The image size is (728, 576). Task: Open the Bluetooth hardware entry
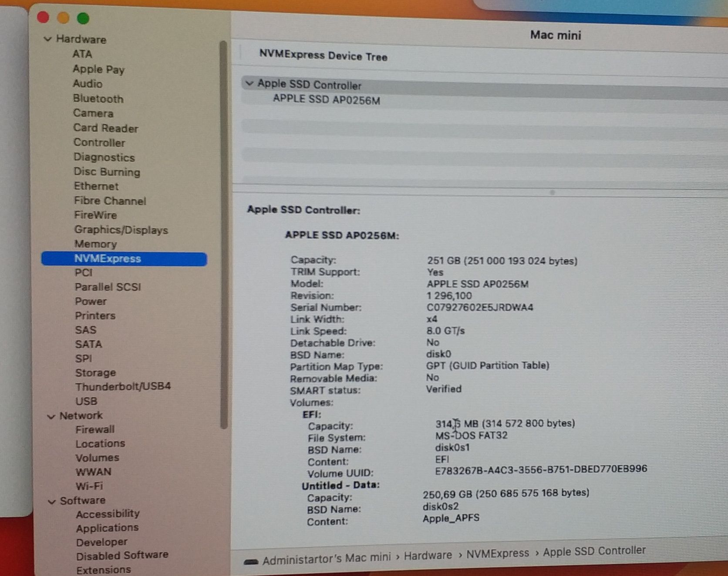(x=98, y=99)
